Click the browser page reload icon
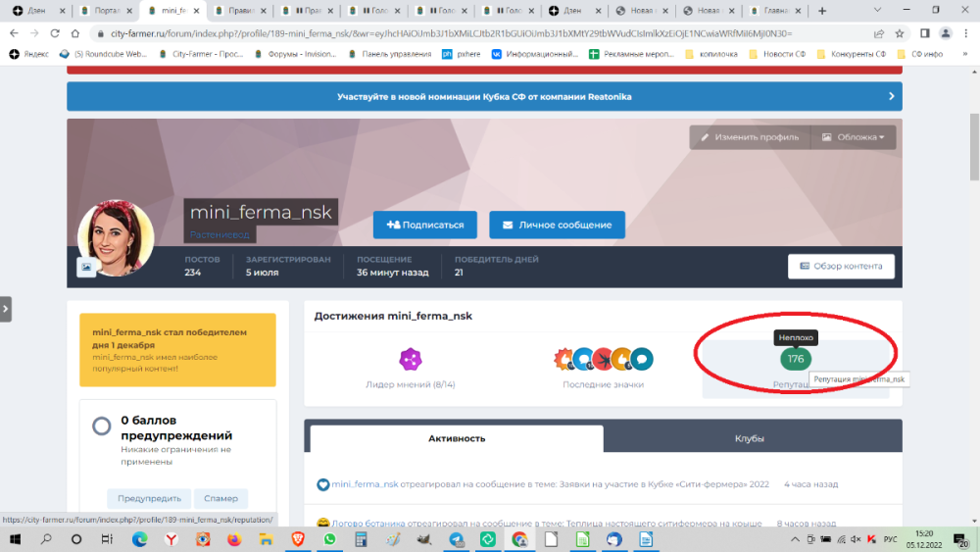This screenshot has height=552, width=980. pos(56,33)
